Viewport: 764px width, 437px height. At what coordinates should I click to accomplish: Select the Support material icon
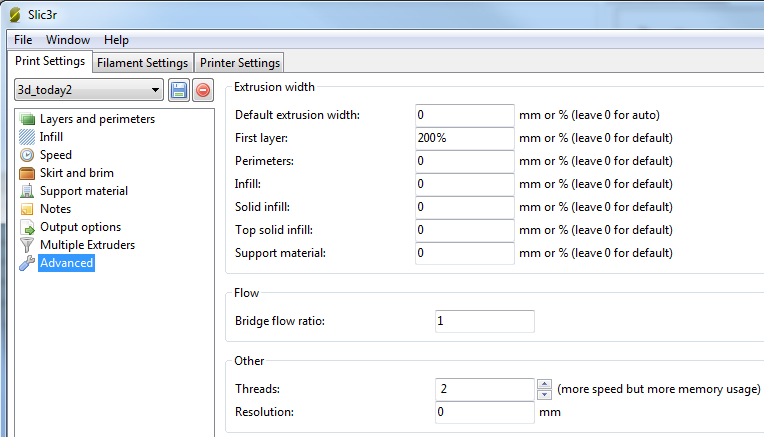(28, 191)
